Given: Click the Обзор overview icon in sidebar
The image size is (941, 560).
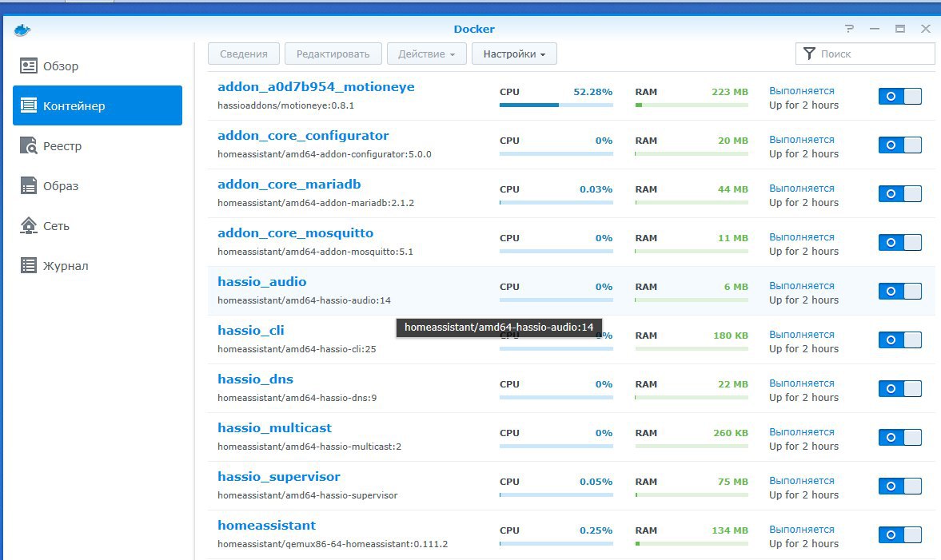Looking at the screenshot, I should coord(28,66).
